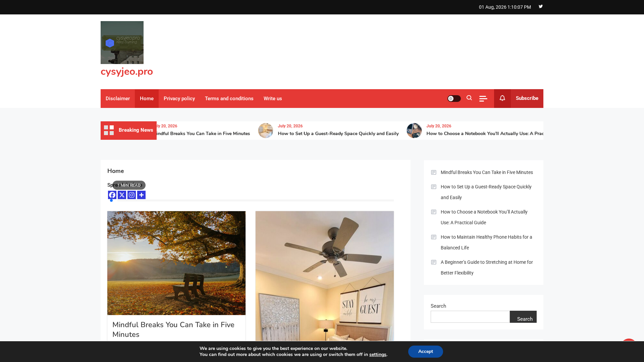Click document icon beside Mindful Breaks sidebar link
The height and width of the screenshot is (362, 644).
pos(434,172)
